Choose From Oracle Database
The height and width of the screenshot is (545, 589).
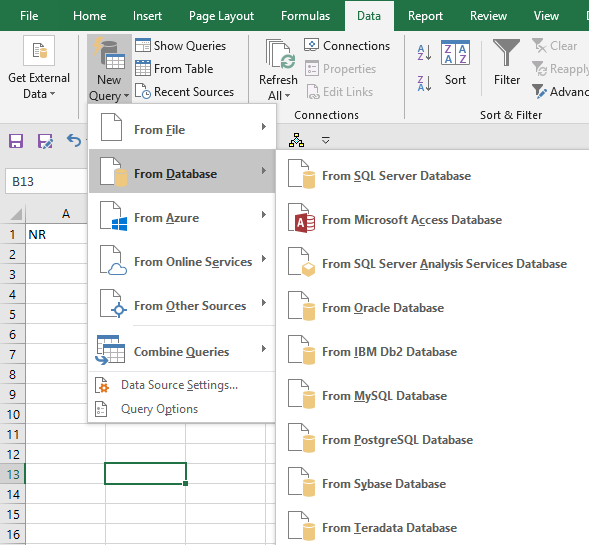point(433,305)
